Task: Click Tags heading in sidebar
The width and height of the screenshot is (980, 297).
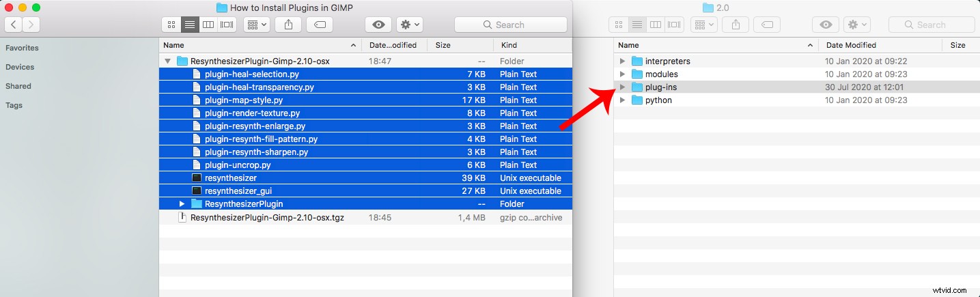Action: point(14,105)
